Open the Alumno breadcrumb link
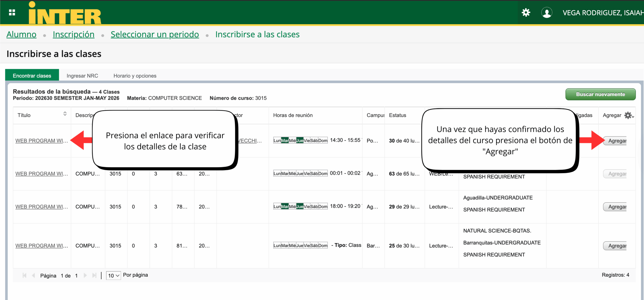The width and height of the screenshot is (644, 300). point(21,34)
